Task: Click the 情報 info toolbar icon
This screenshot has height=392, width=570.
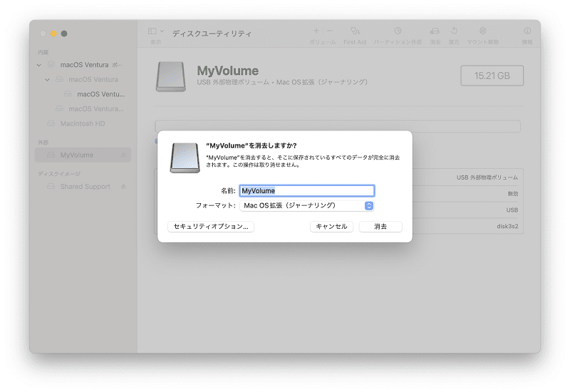Action: (x=527, y=31)
